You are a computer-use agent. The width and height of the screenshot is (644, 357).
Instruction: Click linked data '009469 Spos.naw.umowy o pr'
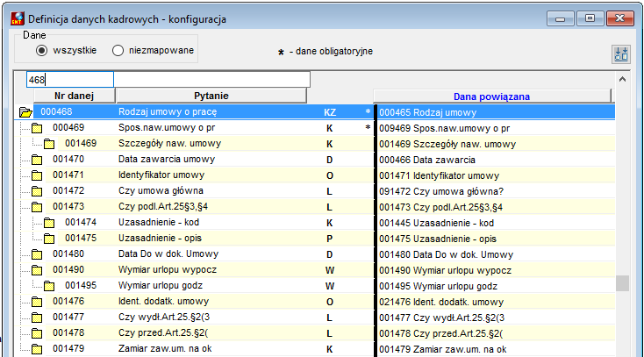click(x=444, y=128)
